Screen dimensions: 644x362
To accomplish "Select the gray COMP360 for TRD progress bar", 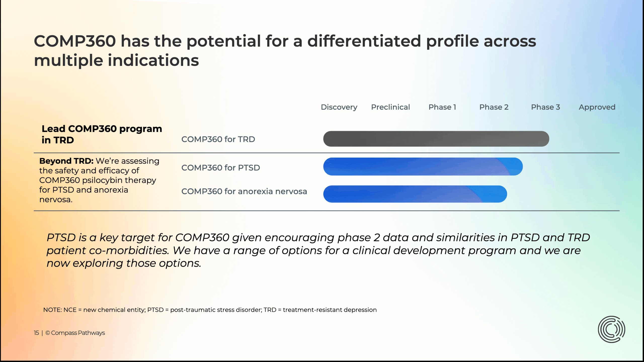I will pyautogui.click(x=436, y=139).
